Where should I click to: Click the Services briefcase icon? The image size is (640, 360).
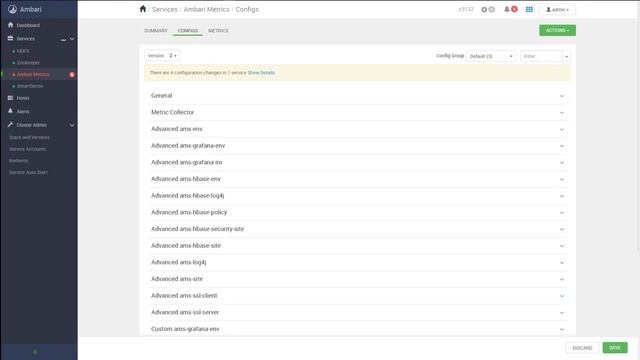pyautogui.click(x=11, y=38)
